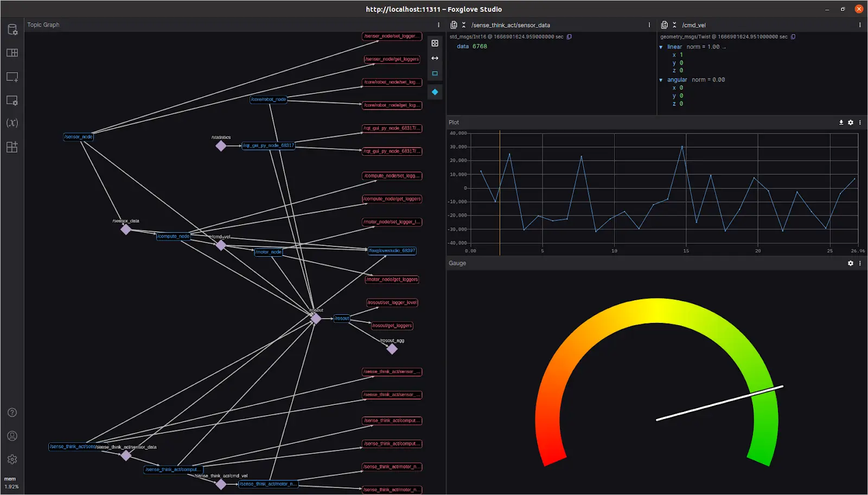Select the /compute_node graph node
Viewport: 868px width, 495px height.
coord(173,236)
